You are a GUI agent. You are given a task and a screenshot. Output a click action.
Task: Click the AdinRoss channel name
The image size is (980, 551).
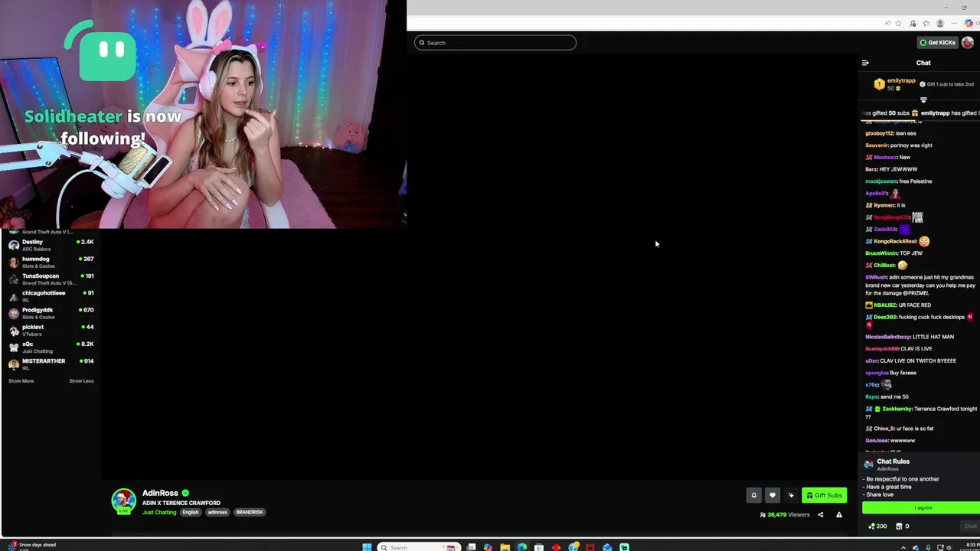coord(160,494)
